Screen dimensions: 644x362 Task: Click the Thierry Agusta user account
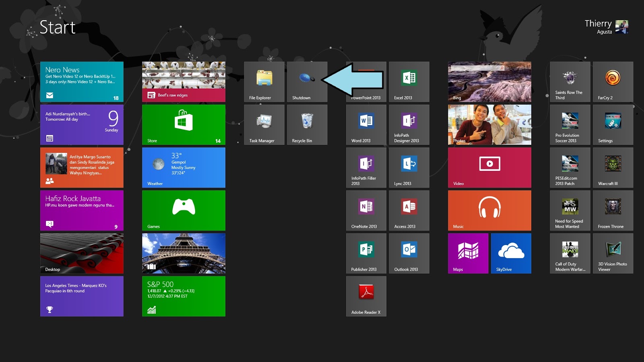point(606,27)
